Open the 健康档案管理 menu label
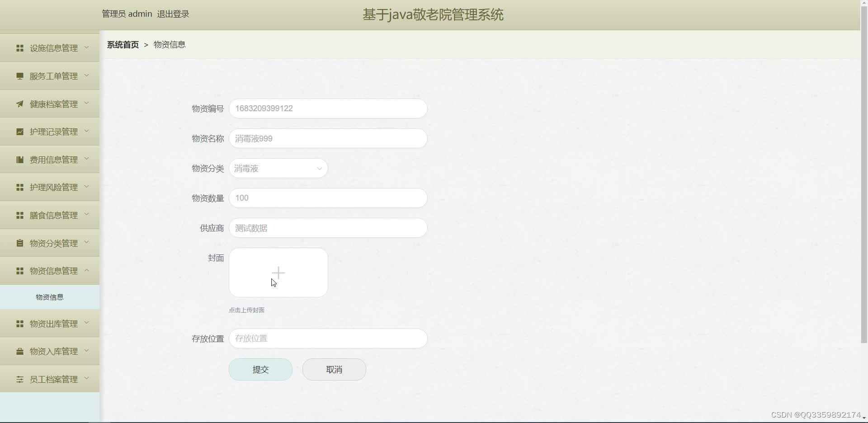The width and height of the screenshot is (868, 423). (x=54, y=104)
